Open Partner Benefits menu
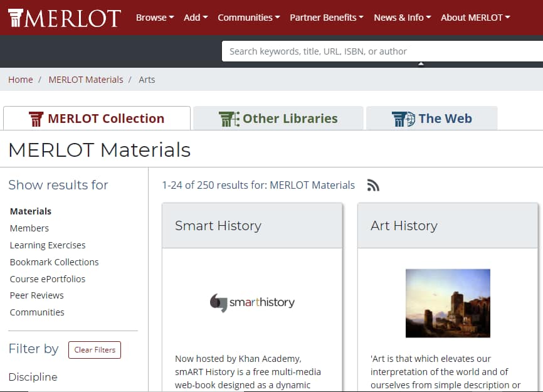 point(327,18)
